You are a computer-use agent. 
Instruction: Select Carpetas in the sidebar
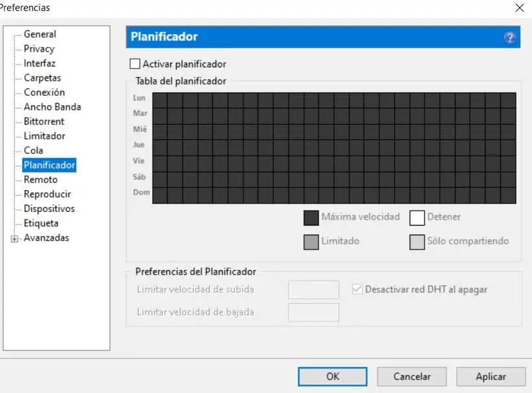pyautogui.click(x=43, y=78)
